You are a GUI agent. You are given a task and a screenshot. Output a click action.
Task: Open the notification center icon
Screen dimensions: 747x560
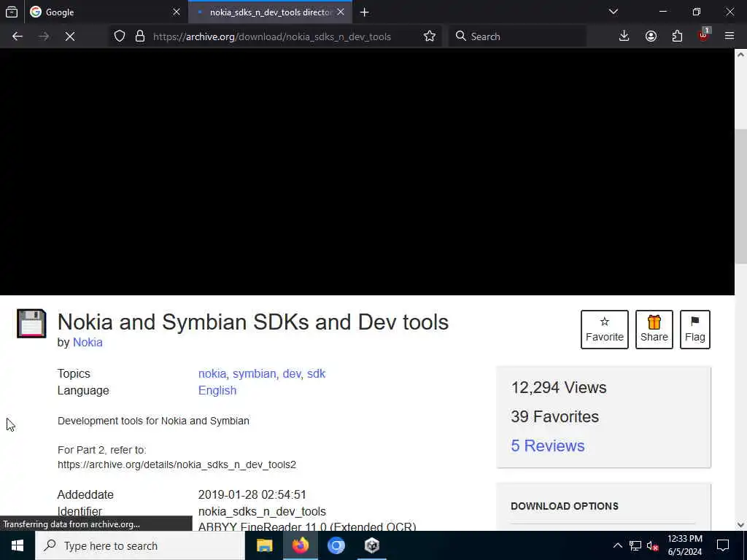[x=723, y=545]
